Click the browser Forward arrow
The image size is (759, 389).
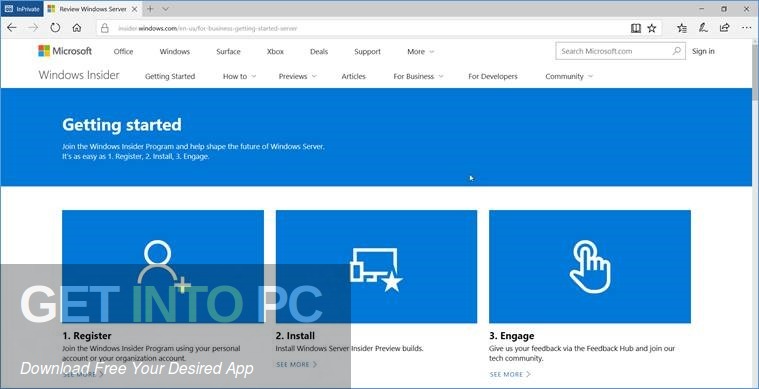point(33,28)
